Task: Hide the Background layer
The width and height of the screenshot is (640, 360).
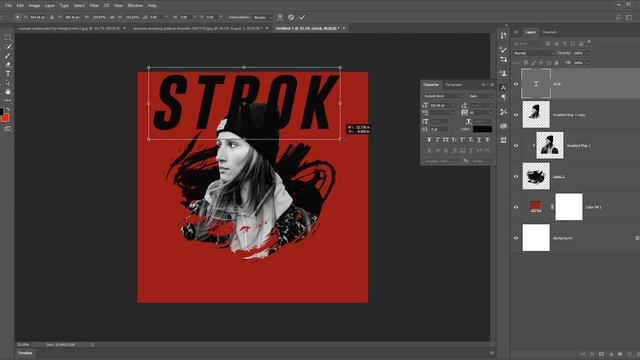Action: (x=516, y=238)
